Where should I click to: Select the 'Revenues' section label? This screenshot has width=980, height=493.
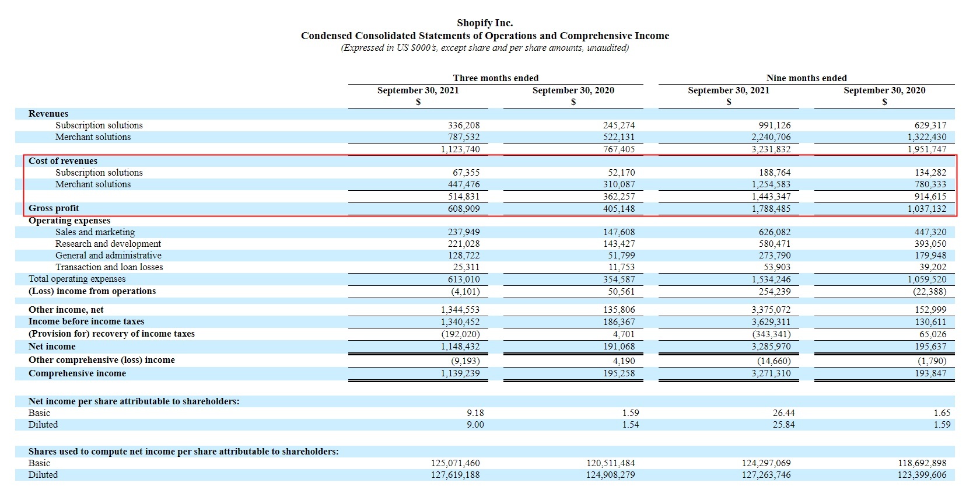(48, 114)
